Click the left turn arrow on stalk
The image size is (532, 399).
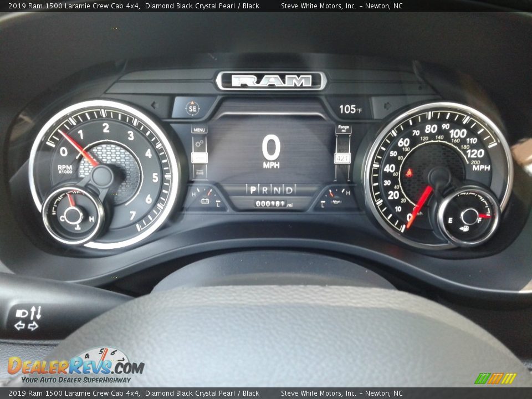[19, 326]
